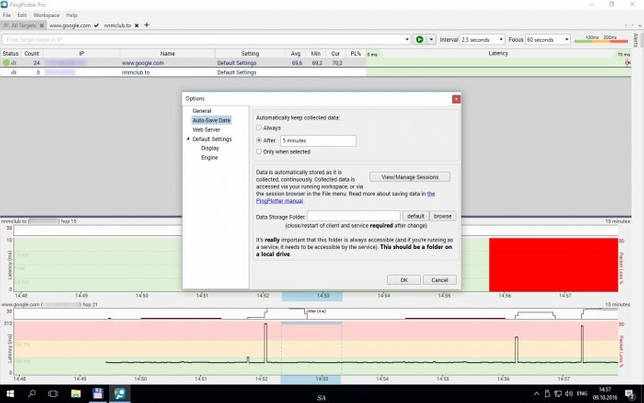Show hidden system tray icons
The image size is (644, 403).
[x=536, y=394]
